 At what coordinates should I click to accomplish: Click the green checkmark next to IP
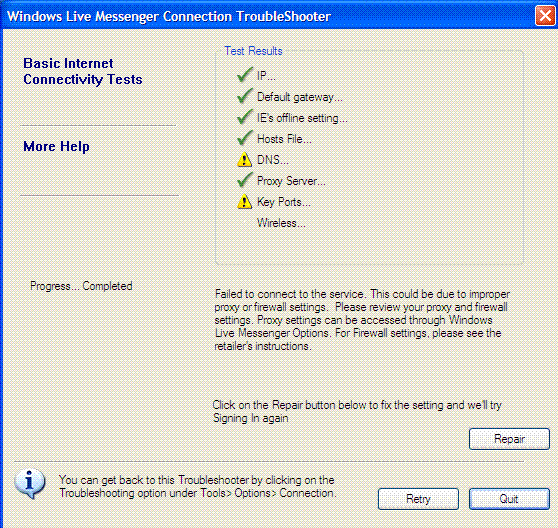tap(245, 75)
